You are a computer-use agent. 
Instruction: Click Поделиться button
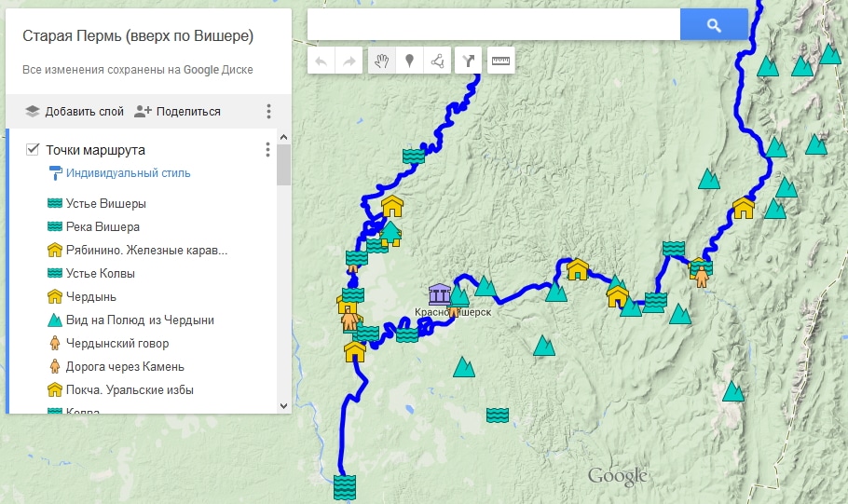[x=178, y=112]
